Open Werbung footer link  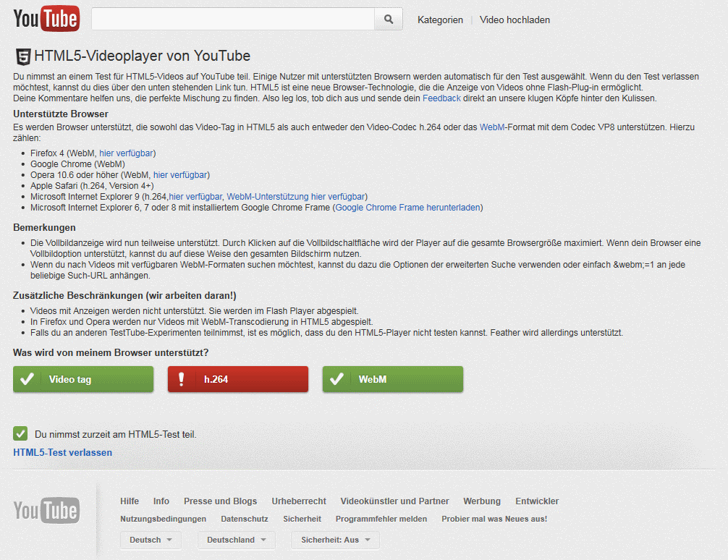[x=482, y=501]
